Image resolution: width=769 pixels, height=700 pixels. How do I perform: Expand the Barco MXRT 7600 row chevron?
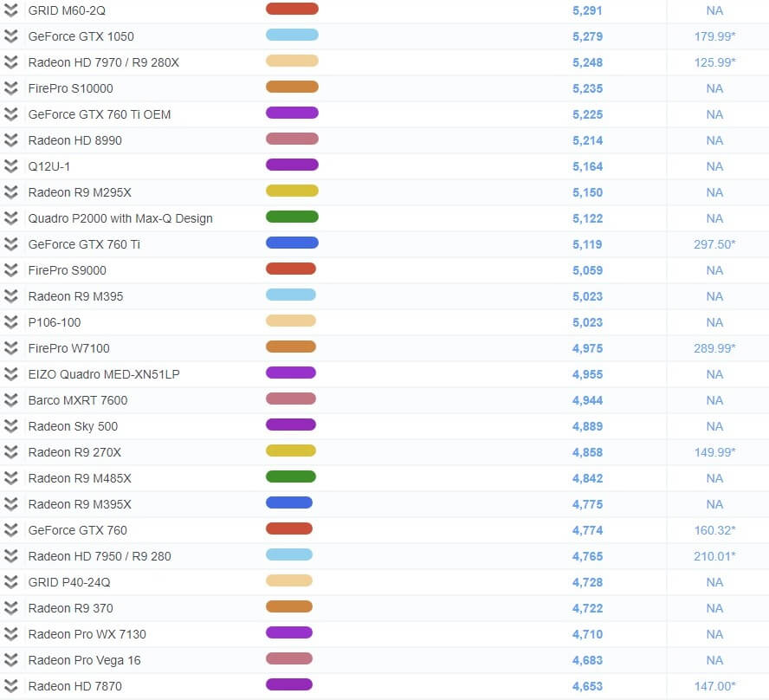(10, 400)
